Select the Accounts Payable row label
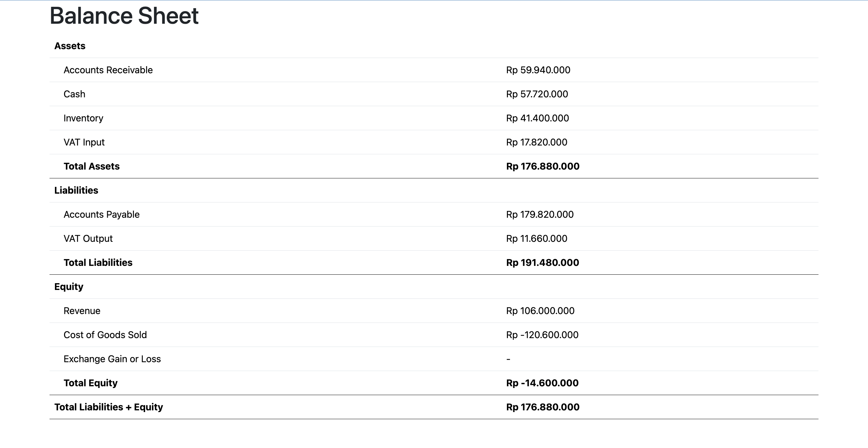Viewport: 868px width, 448px height. pos(102,214)
